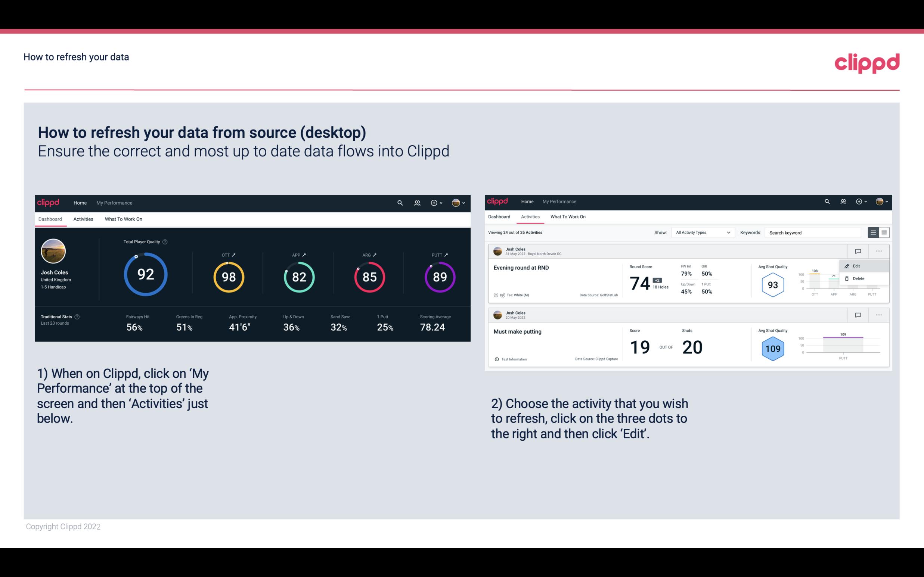Click the chat/comment icon on Must make putting
Screen dimensions: 924x577
pyautogui.click(x=858, y=314)
